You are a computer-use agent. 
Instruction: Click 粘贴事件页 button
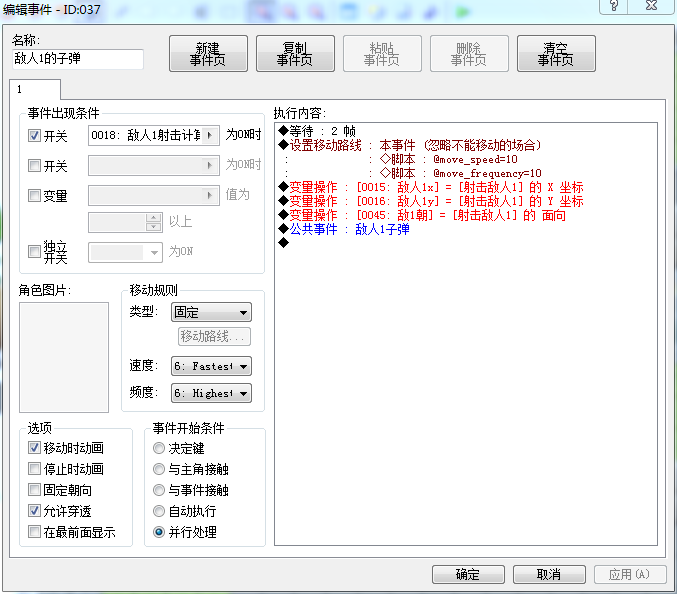[382, 54]
